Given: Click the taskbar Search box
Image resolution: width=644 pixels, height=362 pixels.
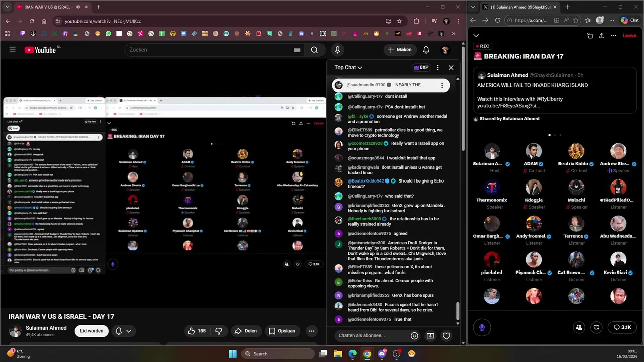Looking at the screenshot, I should pos(278,354).
